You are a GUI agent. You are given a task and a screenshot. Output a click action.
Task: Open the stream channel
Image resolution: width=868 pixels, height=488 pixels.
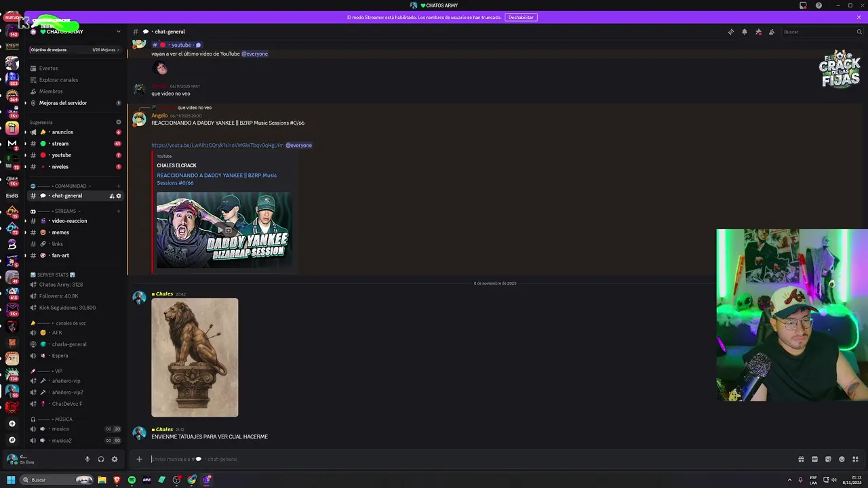click(75, 144)
